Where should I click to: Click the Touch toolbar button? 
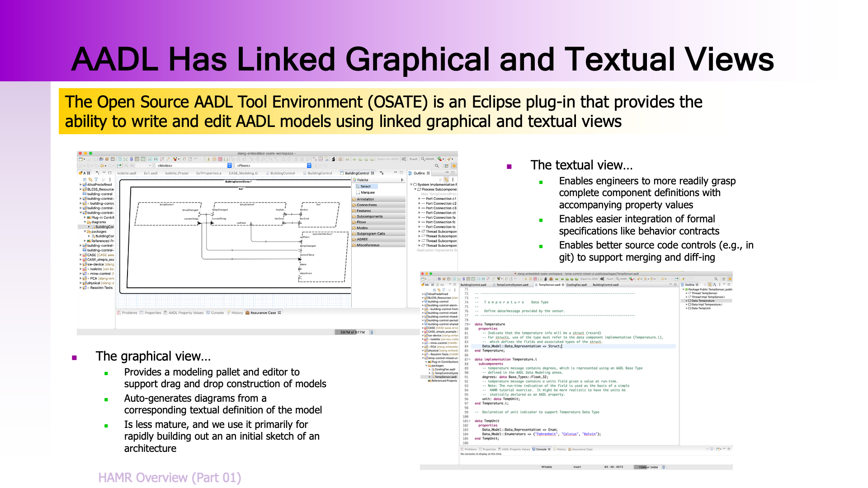(x=413, y=159)
